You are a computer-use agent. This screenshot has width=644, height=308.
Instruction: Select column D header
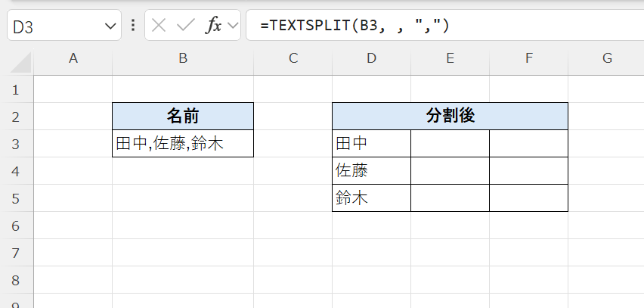pos(371,58)
